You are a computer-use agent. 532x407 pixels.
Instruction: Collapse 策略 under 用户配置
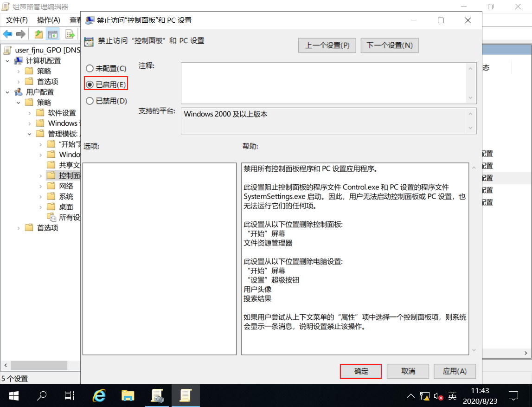[x=19, y=103]
